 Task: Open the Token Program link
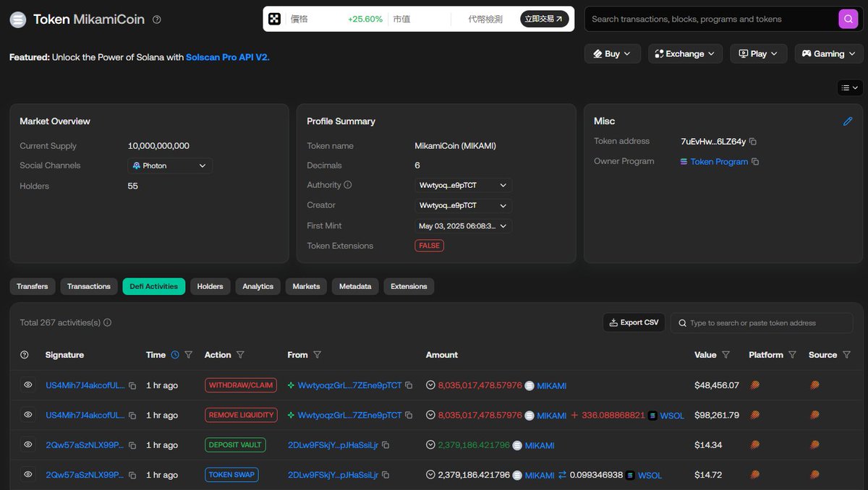tap(719, 162)
